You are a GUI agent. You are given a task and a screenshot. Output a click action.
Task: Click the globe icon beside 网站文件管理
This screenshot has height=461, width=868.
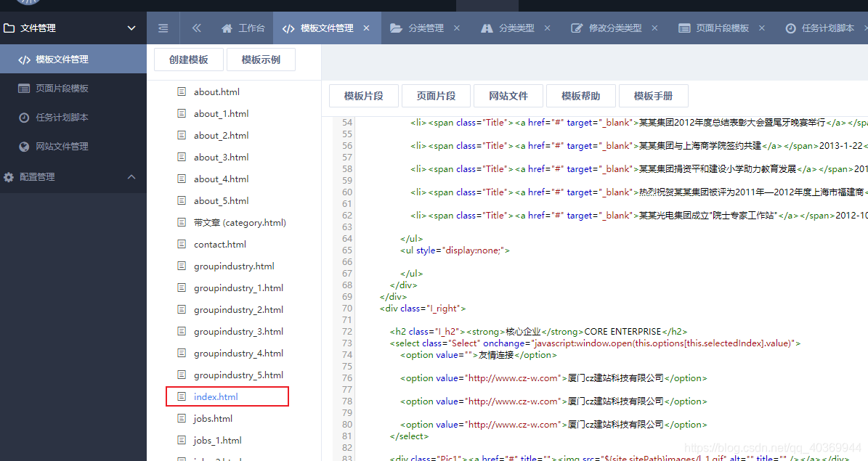pyautogui.click(x=24, y=147)
